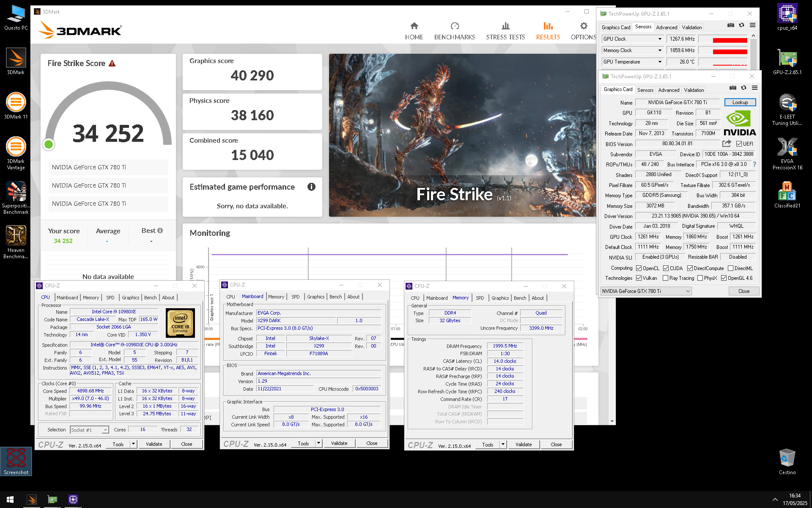This screenshot has width=812, height=508.
Task: Toggle OpenGL 4.6 checkbox in GPU-Z
Action: click(724, 278)
